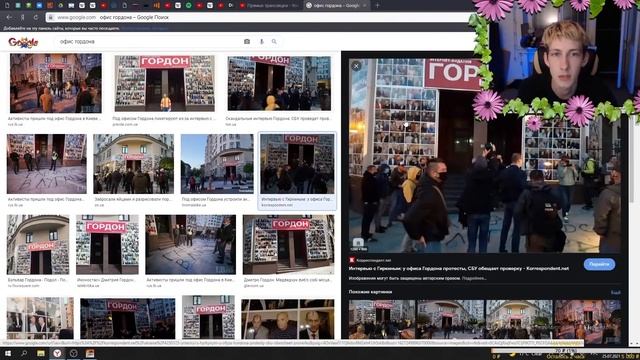Image resolution: width=640 pixels, height=360 pixels.
Task: Open 'Бульвар Гордона - Подол' thumbnail
Action: click(x=38, y=244)
